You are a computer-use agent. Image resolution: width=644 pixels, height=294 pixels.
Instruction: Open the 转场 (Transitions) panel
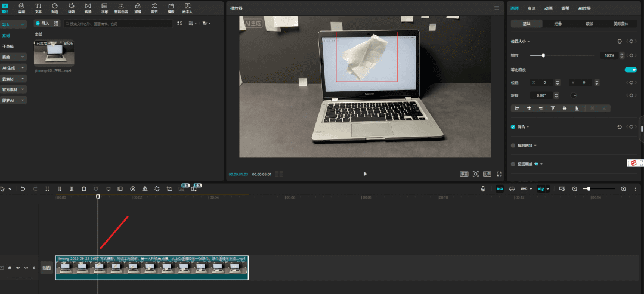coord(88,7)
